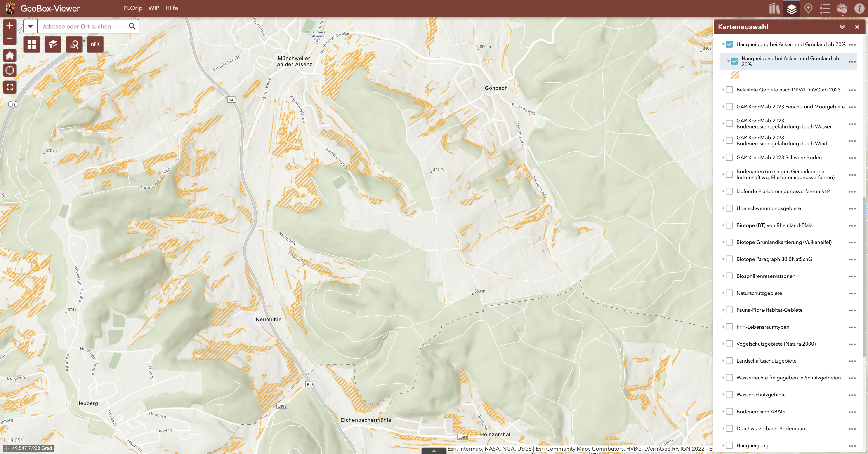
Task: Expand the attribute table bottom arrow
Action: pyautogui.click(x=434, y=451)
